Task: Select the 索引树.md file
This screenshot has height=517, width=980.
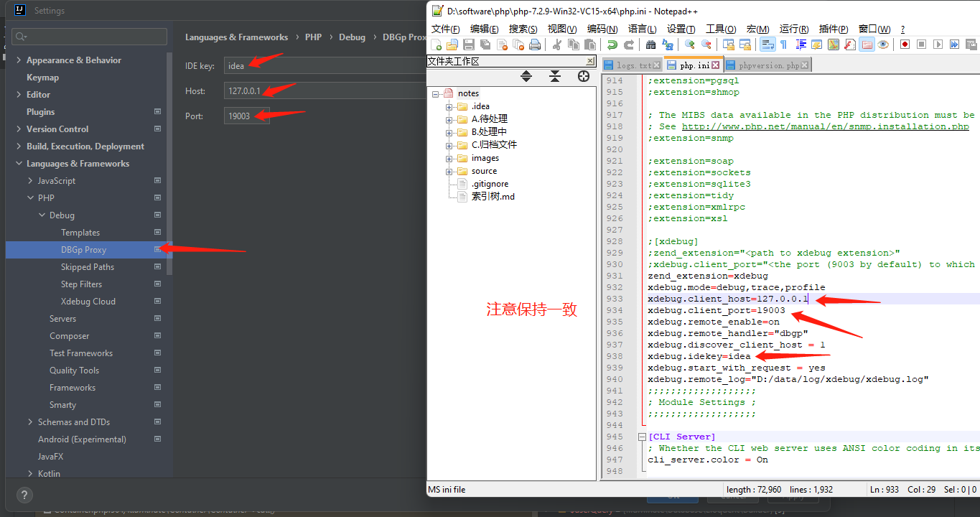Action: pyautogui.click(x=493, y=197)
